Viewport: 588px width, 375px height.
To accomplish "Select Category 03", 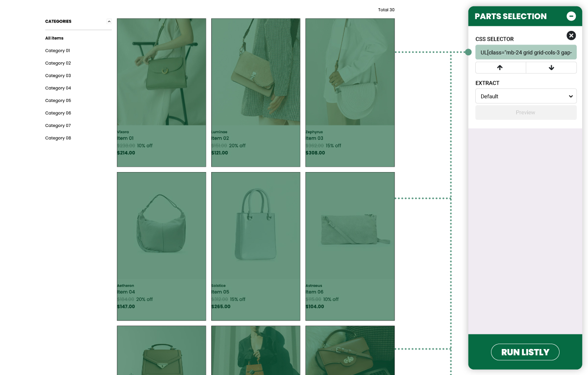I will pos(58,75).
